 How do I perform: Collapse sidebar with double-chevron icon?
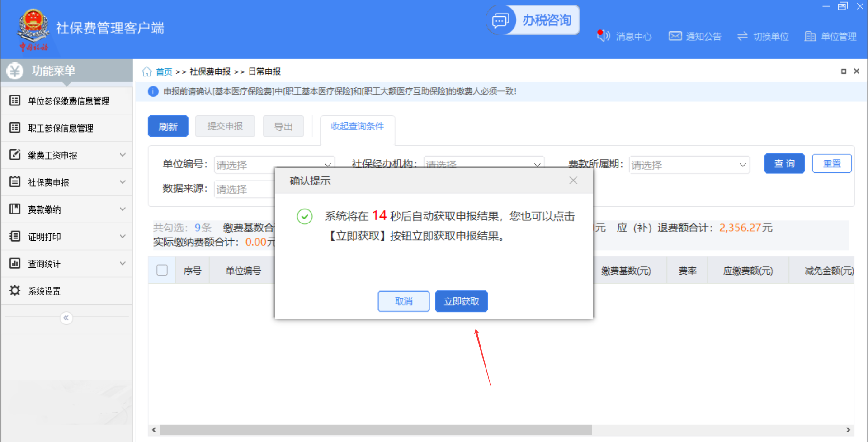(66, 318)
